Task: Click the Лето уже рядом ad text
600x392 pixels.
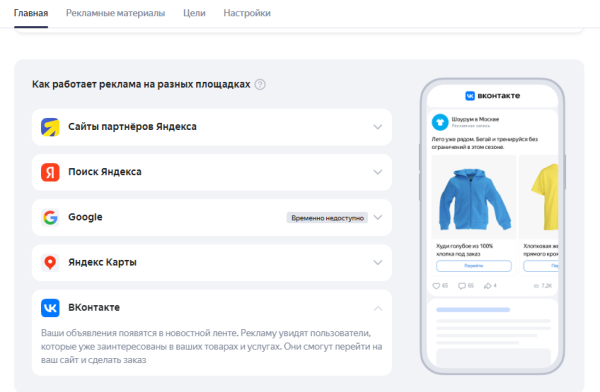Action: (485, 143)
